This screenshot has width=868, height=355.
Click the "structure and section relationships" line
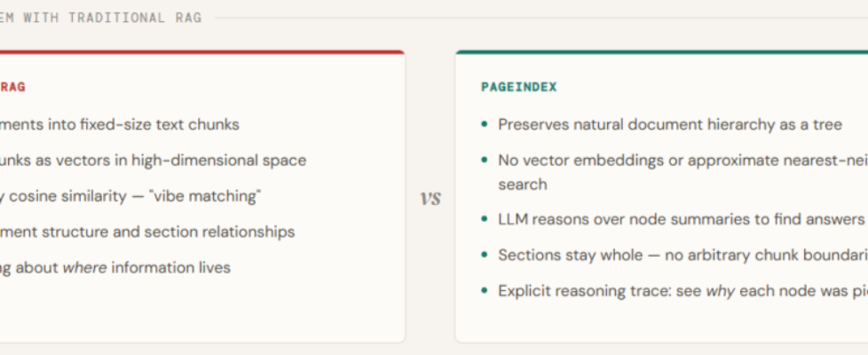(x=151, y=232)
